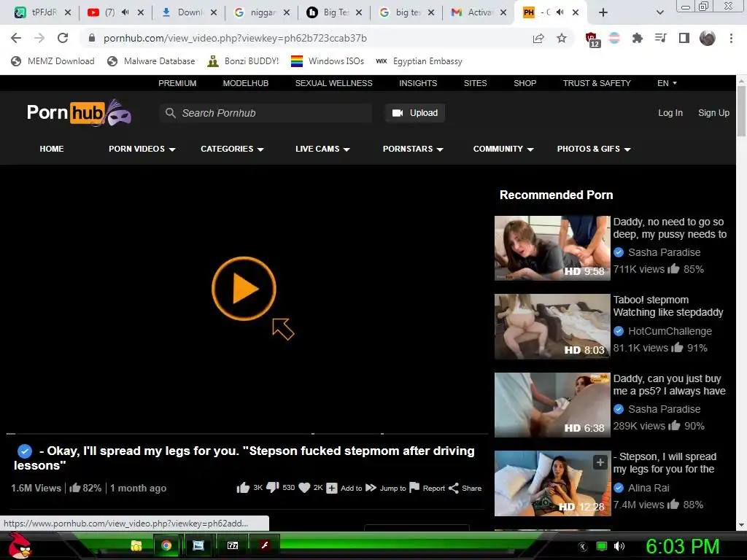
Task: Click Add to playlist plus icon
Action: click(332, 488)
